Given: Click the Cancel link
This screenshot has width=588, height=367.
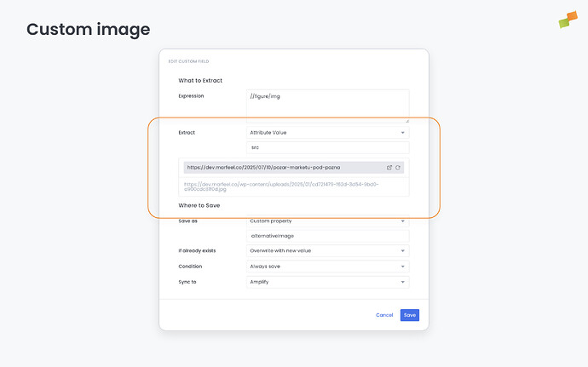Looking at the screenshot, I should tap(384, 315).
